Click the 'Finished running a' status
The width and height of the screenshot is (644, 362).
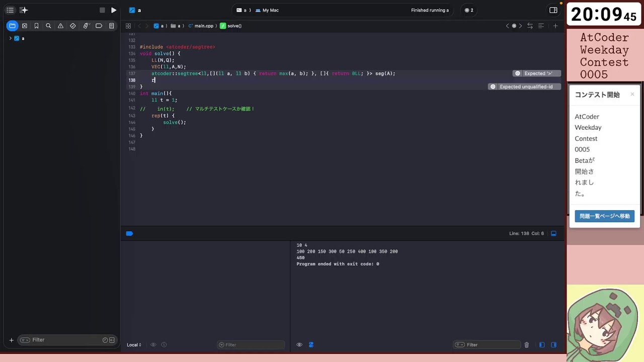coord(430,10)
